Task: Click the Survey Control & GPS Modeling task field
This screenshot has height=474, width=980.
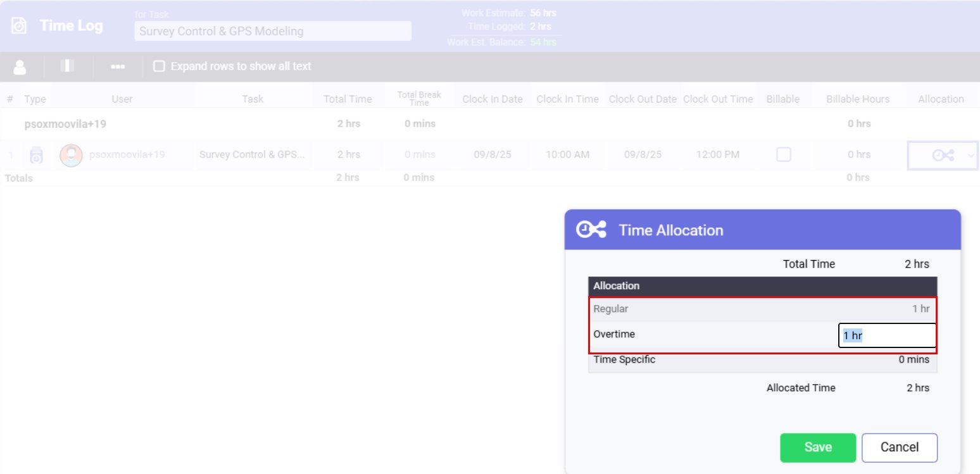Action: pos(273,31)
